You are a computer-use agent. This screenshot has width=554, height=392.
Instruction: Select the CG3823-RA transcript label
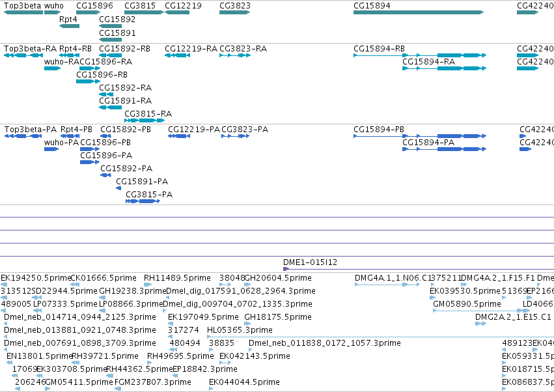pyautogui.click(x=243, y=48)
